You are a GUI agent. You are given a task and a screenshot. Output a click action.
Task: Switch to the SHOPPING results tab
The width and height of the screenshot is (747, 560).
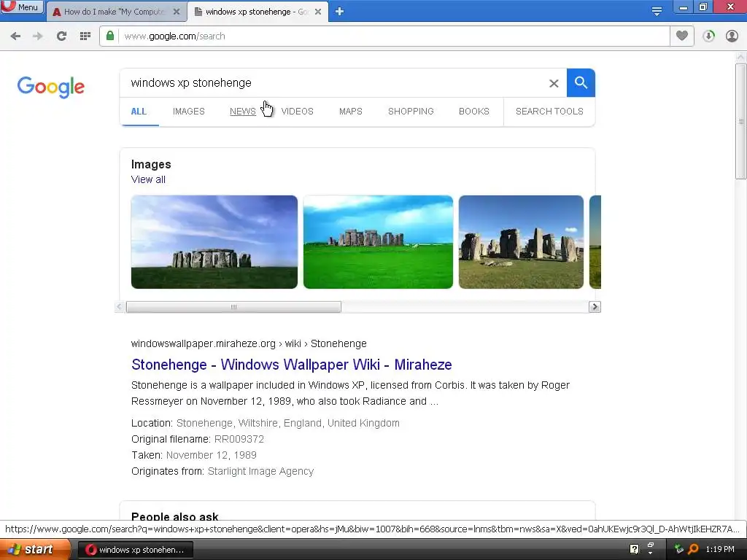pos(411,112)
